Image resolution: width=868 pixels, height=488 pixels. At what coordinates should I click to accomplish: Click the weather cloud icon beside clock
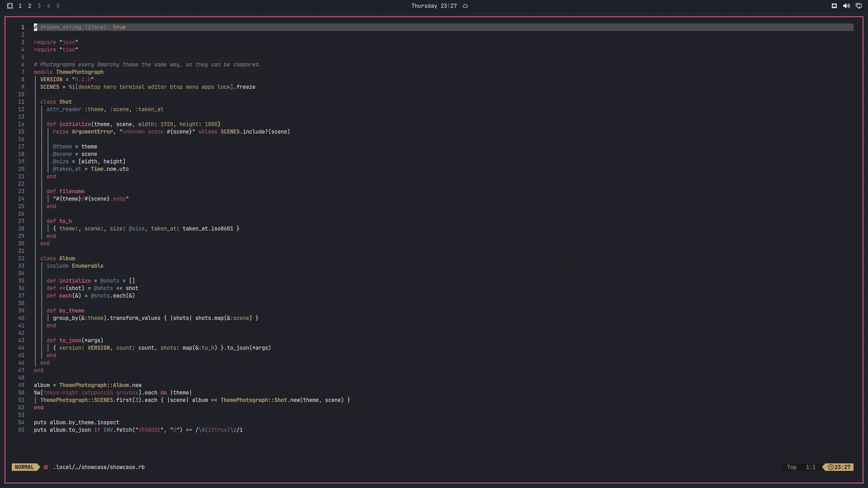click(465, 6)
